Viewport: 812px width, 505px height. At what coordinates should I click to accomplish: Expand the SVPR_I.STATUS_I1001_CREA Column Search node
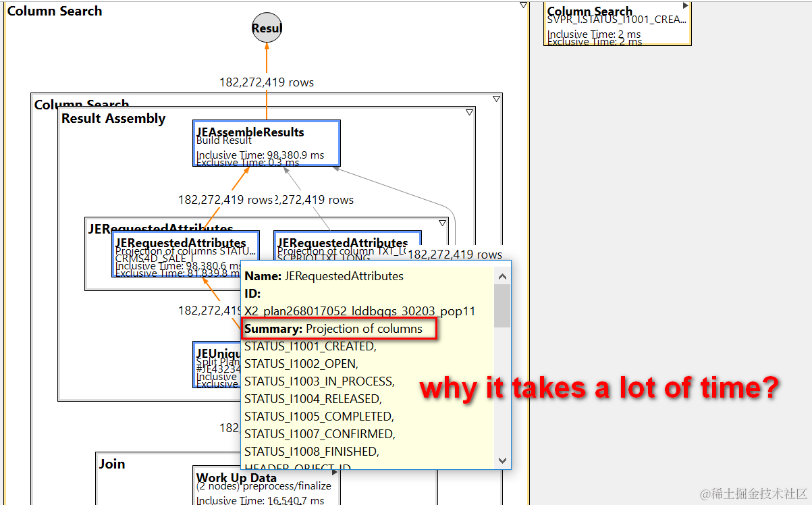(x=686, y=5)
